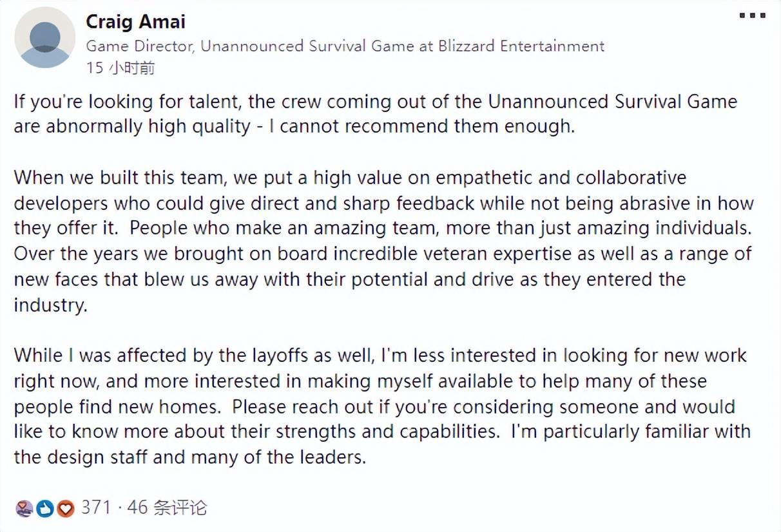Screen dimensions: 781x532
Task: Open the Craig Amai profile name link
Action: pos(135,22)
